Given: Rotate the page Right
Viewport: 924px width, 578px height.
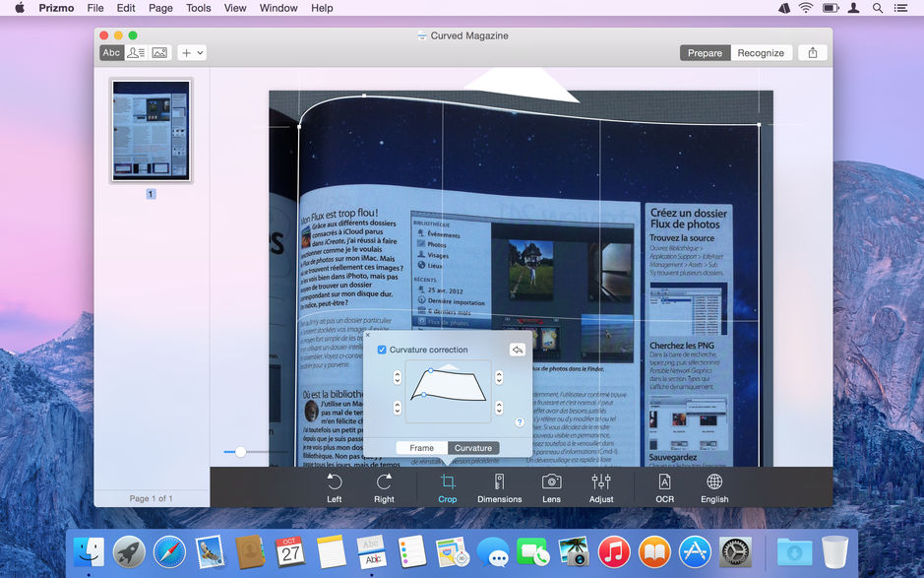Looking at the screenshot, I should [384, 487].
